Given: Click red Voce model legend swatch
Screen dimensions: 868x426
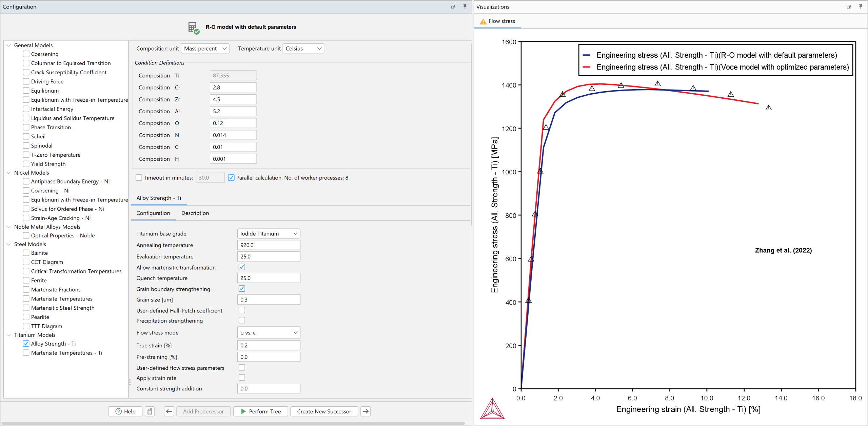Looking at the screenshot, I should [587, 67].
